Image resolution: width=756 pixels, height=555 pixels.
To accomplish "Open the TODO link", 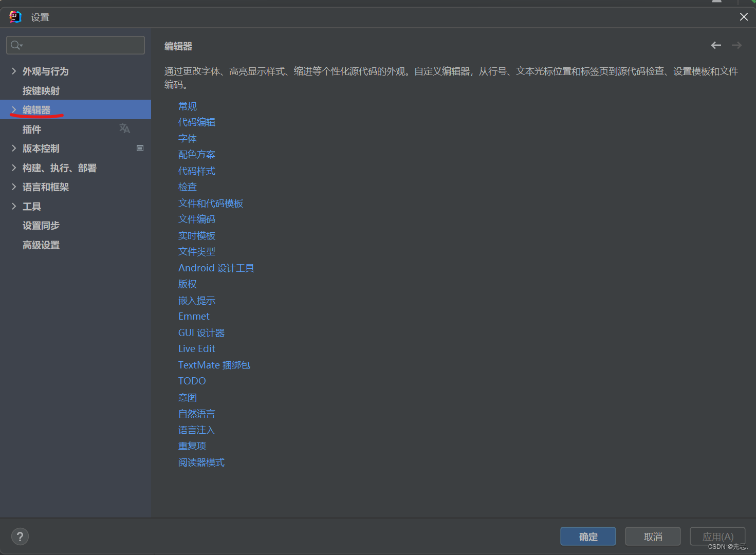I will [192, 381].
